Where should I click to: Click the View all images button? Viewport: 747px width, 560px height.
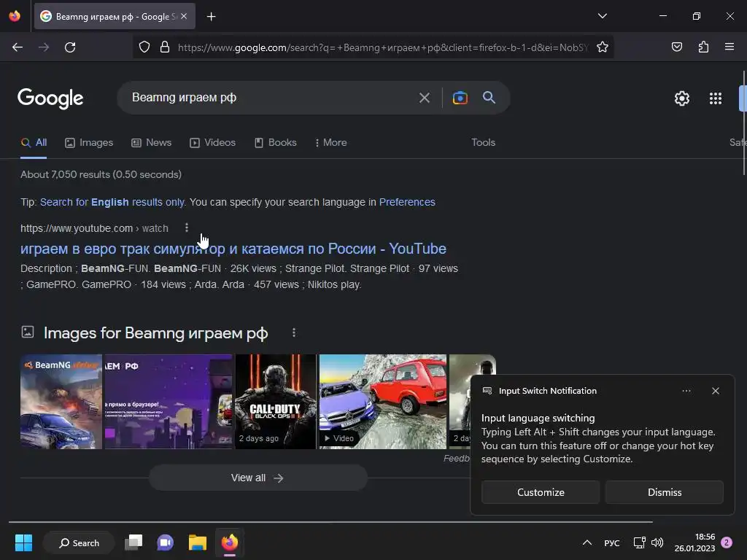click(258, 478)
